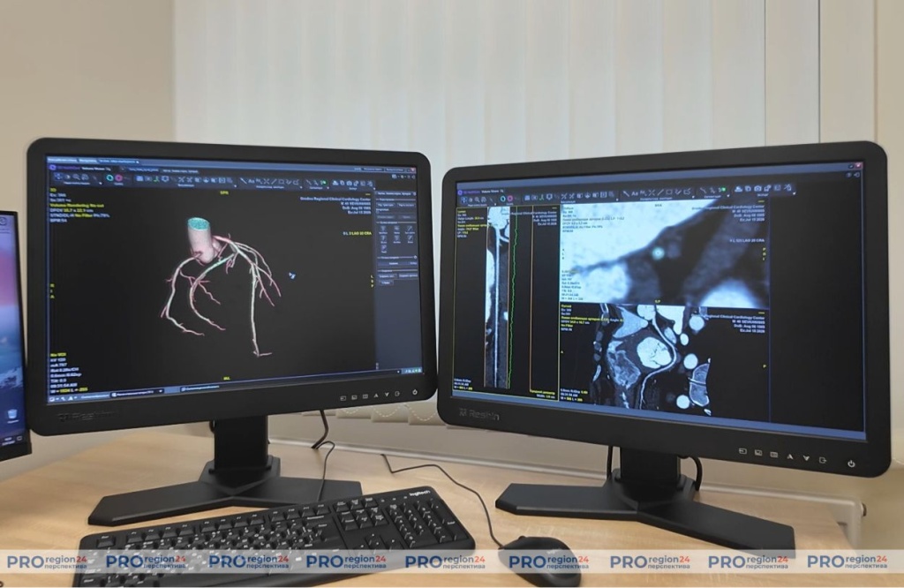Click green figure icon on left monitor toolbar

pos(157,178)
